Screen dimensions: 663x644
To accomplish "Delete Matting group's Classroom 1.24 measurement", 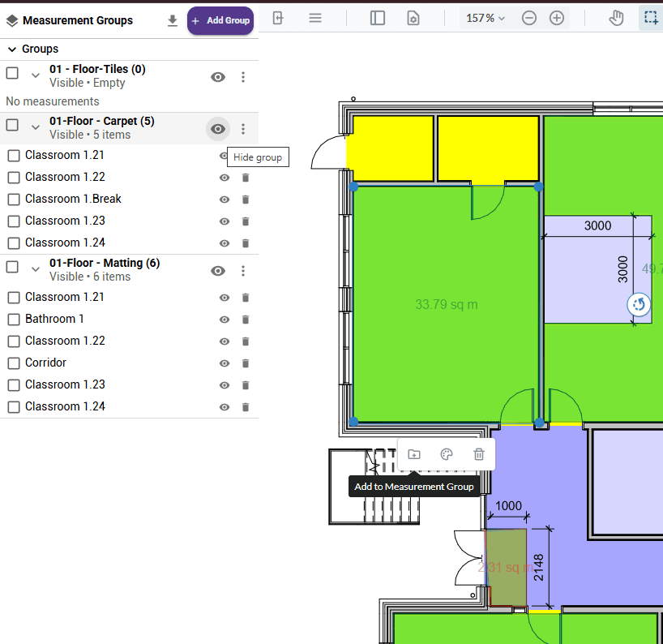I will [x=246, y=407].
